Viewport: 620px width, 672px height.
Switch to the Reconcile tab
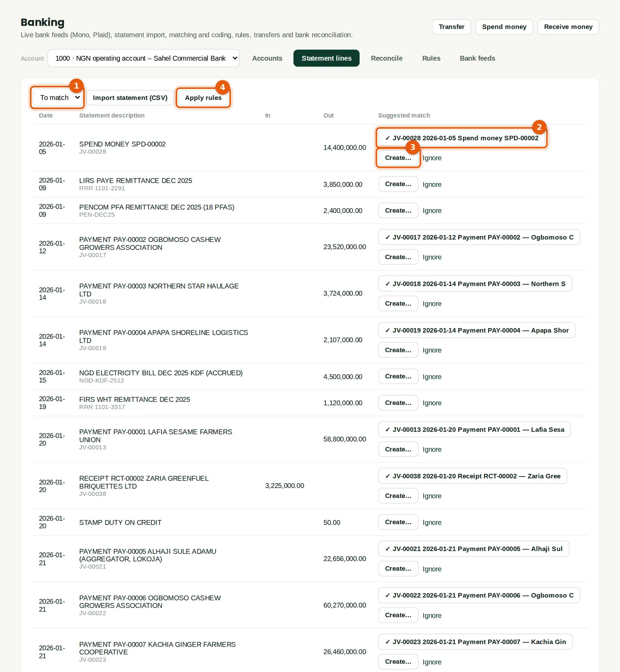[x=387, y=58]
